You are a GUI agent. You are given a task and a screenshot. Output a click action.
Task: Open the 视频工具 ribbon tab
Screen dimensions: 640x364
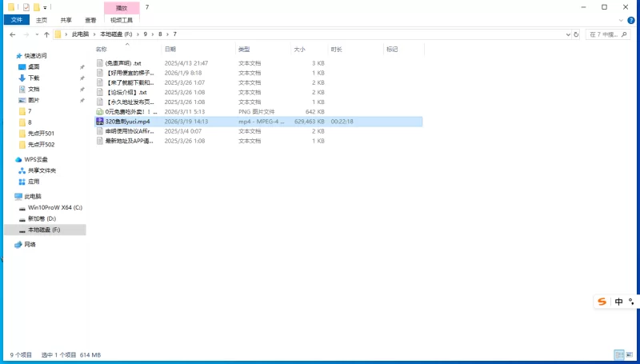(122, 20)
